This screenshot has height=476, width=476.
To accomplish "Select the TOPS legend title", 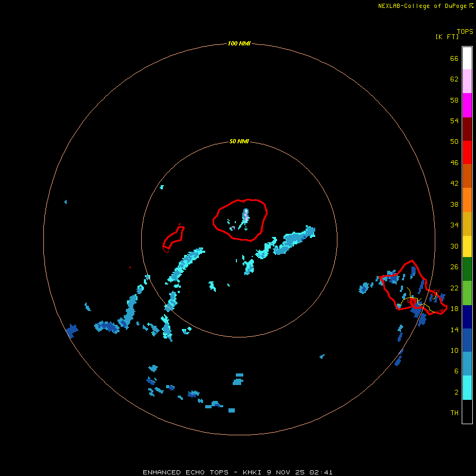I will pos(465,32).
